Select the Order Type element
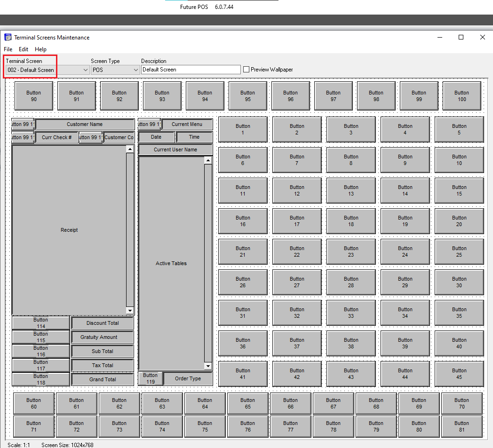 tap(188, 378)
